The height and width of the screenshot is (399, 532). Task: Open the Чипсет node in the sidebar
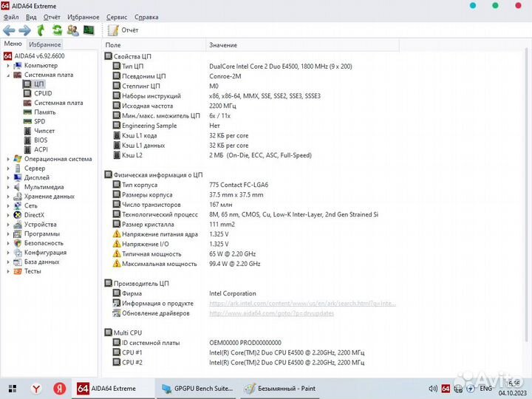[44, 131]
